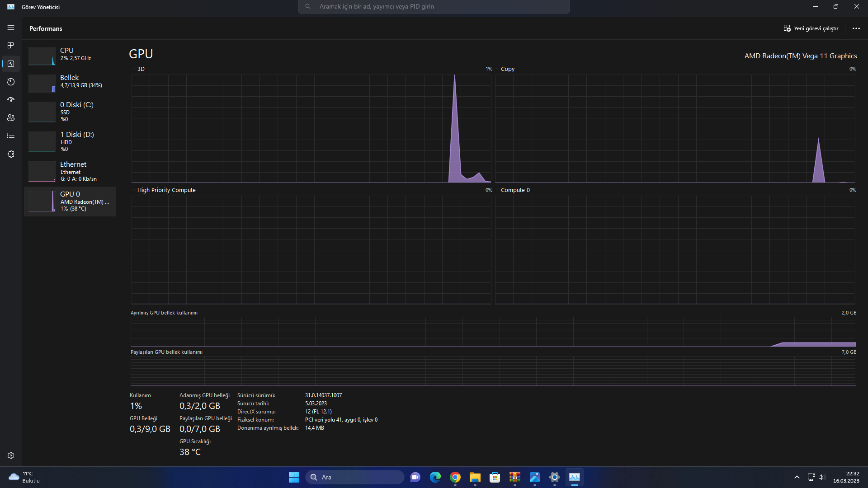Viewport: 868px width, 488px height.
Task: Click the Performans page title
Action: coord(46,28)
